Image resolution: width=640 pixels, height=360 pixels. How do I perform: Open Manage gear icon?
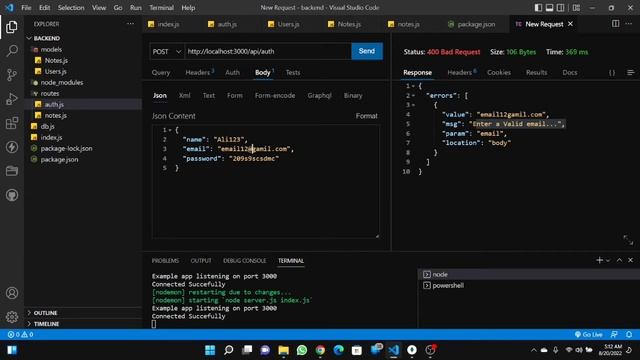(12, 316)
